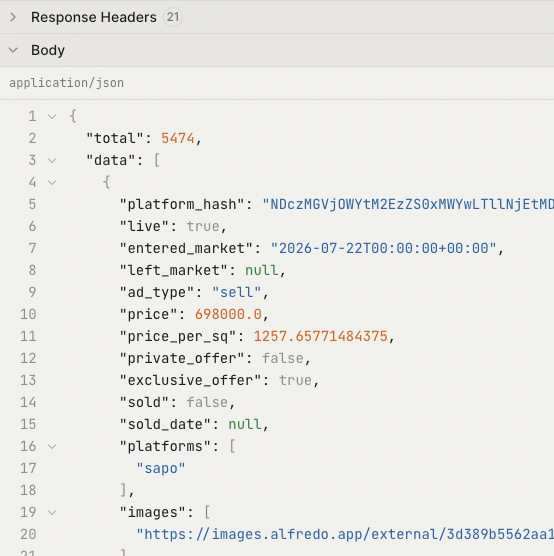Fold the "data" array at line 3
554x556 pixels.
tap(52, 160)
